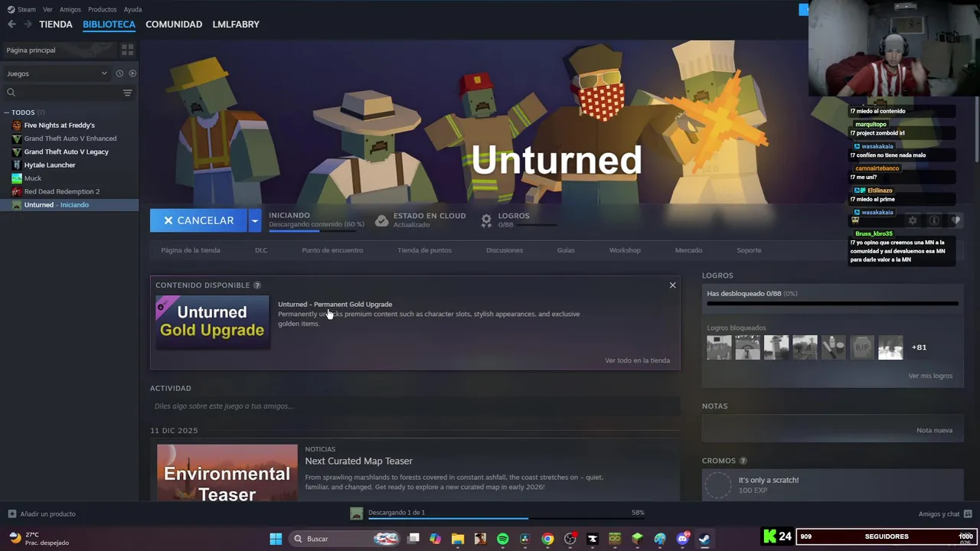Select Muck in game list
This screenshot has height=551, width=980.
[32, 178]
